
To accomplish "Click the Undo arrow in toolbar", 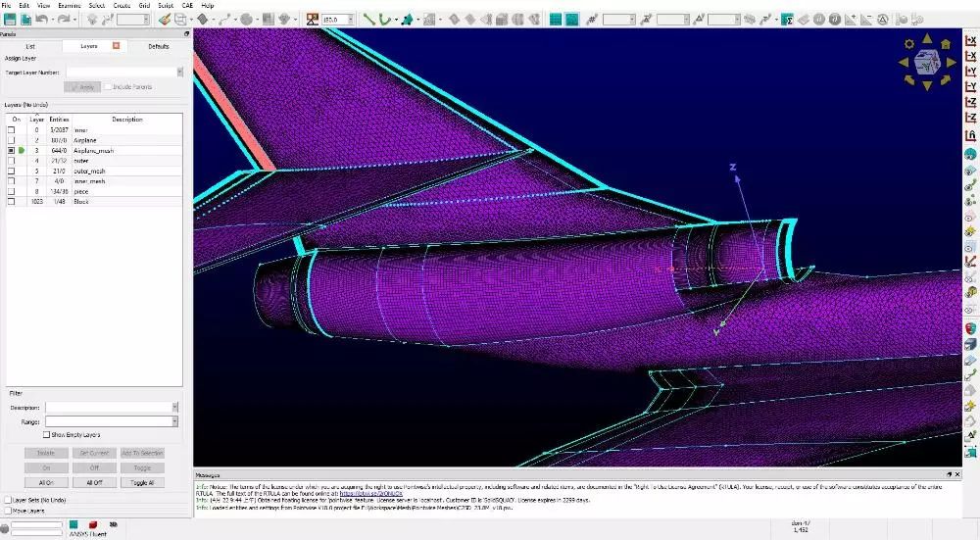I will coord(42,19).
